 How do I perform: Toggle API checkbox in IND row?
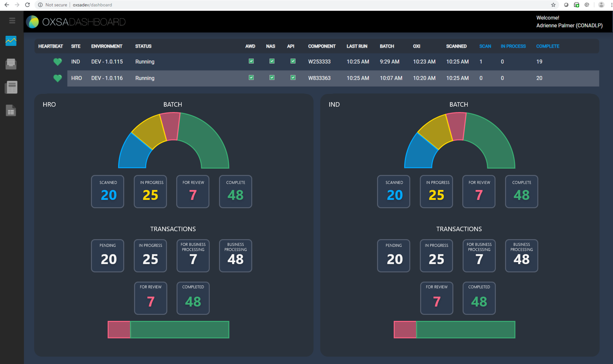click(x=293, y=61)
